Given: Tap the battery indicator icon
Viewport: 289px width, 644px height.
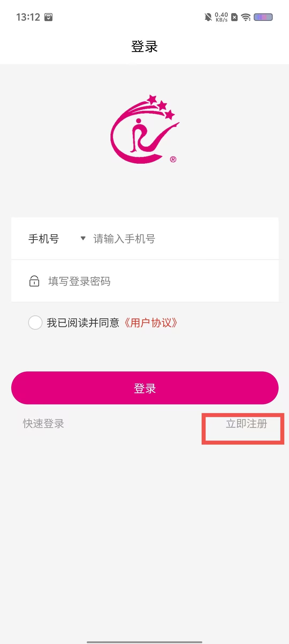Looking at the screenshot, I should pos(263,17).
